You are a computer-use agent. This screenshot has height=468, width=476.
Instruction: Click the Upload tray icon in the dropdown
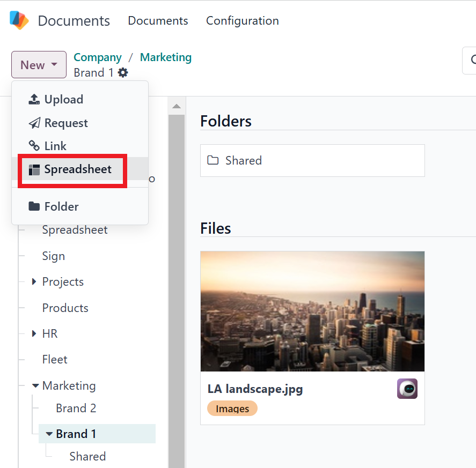click(x=34, y=99)
